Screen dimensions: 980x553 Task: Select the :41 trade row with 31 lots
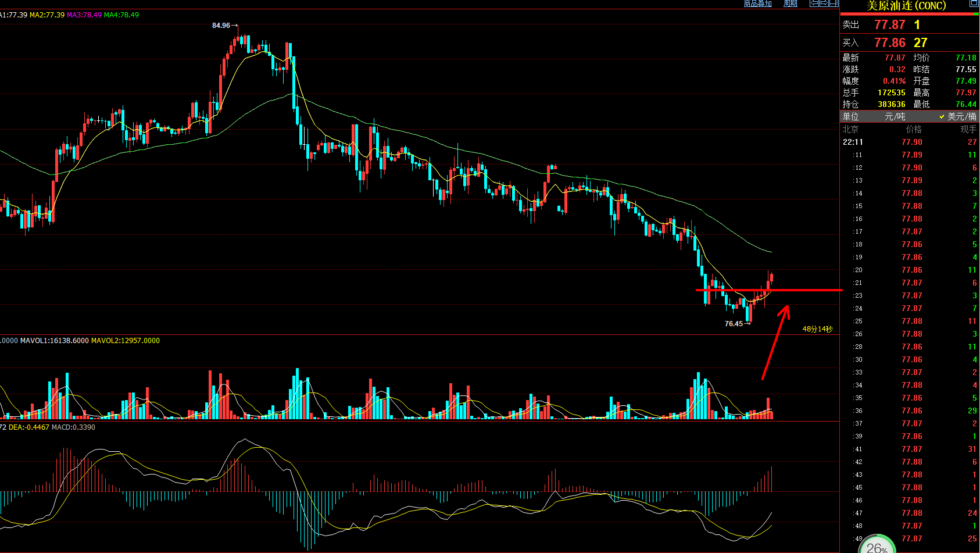910,449
